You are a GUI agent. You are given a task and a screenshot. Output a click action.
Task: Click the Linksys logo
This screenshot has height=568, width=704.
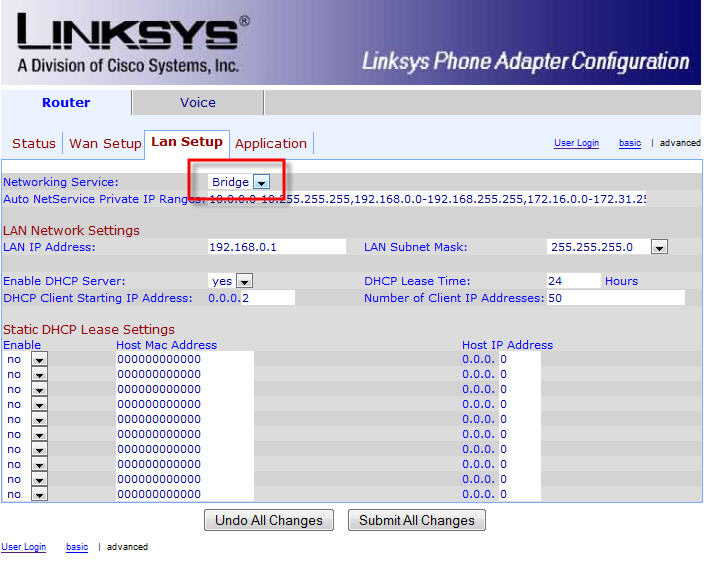(132, 43)
